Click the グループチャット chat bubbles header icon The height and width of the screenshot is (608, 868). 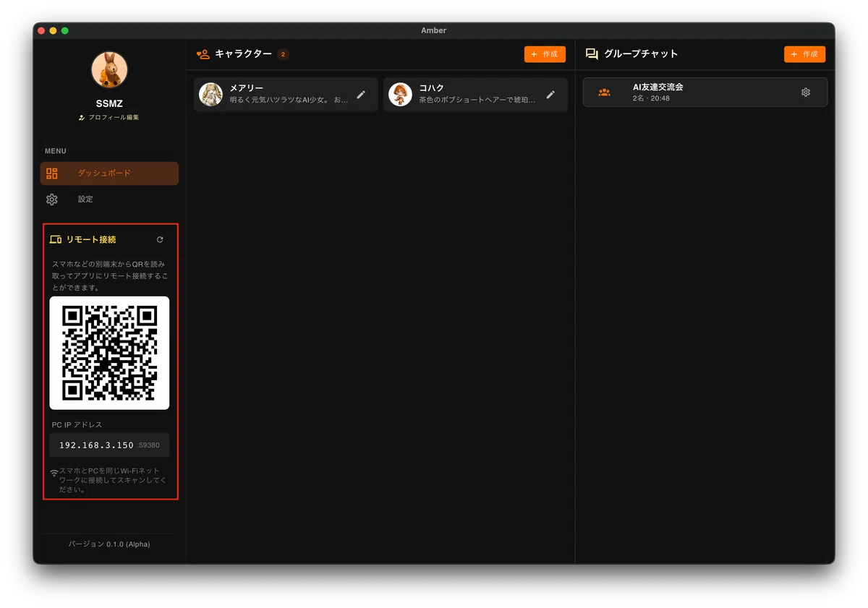coord(592,54)
